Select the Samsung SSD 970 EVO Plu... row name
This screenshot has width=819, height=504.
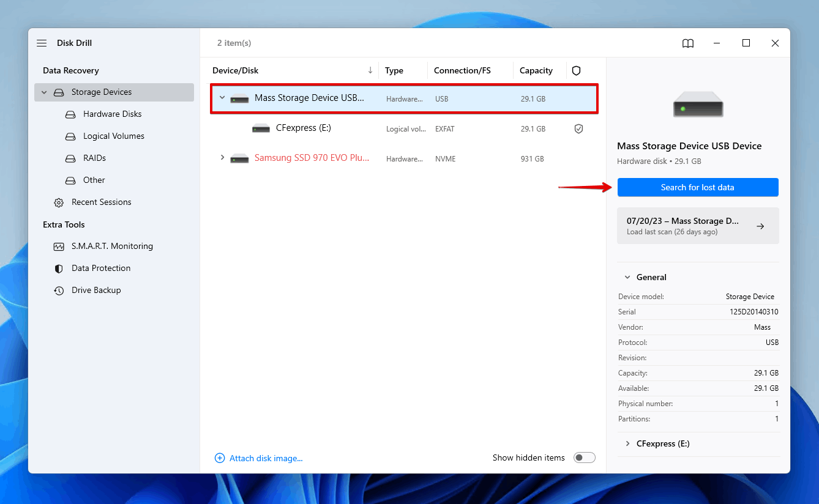(x=312, y=158)
